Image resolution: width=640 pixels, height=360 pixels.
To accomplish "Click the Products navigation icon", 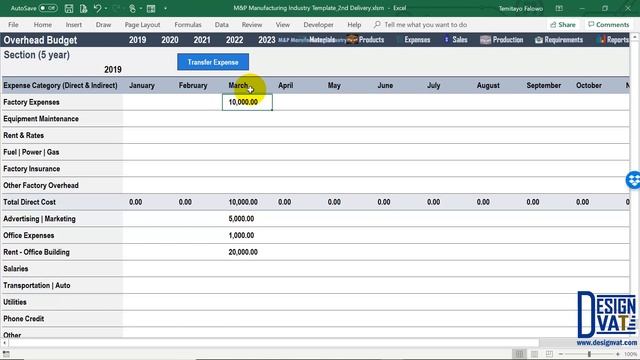I will 351,40.
